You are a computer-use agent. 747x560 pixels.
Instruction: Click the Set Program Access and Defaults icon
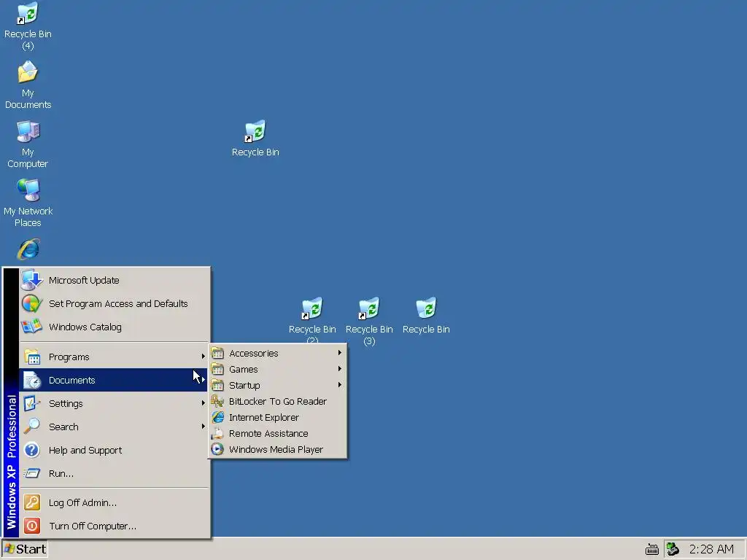tap(32, 303)
